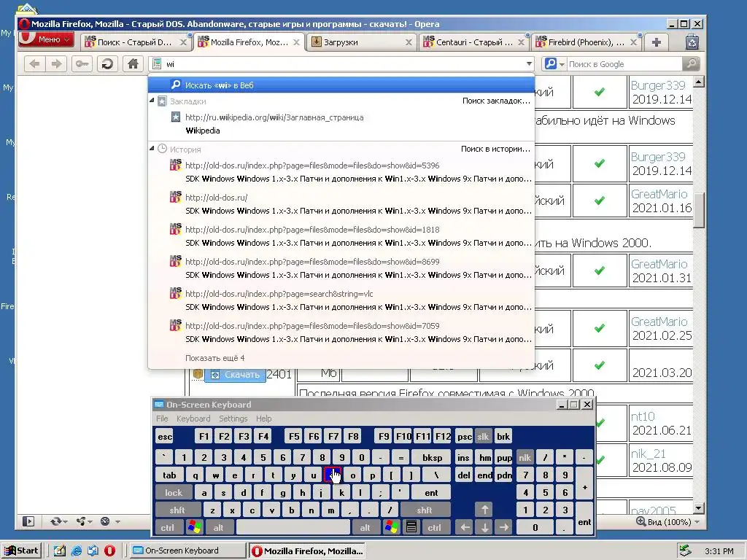Open the Keyboard menu in On-Screen Keyboard
Screen dimensions: 747x560
pyautogui.click(x=193, y=419)
